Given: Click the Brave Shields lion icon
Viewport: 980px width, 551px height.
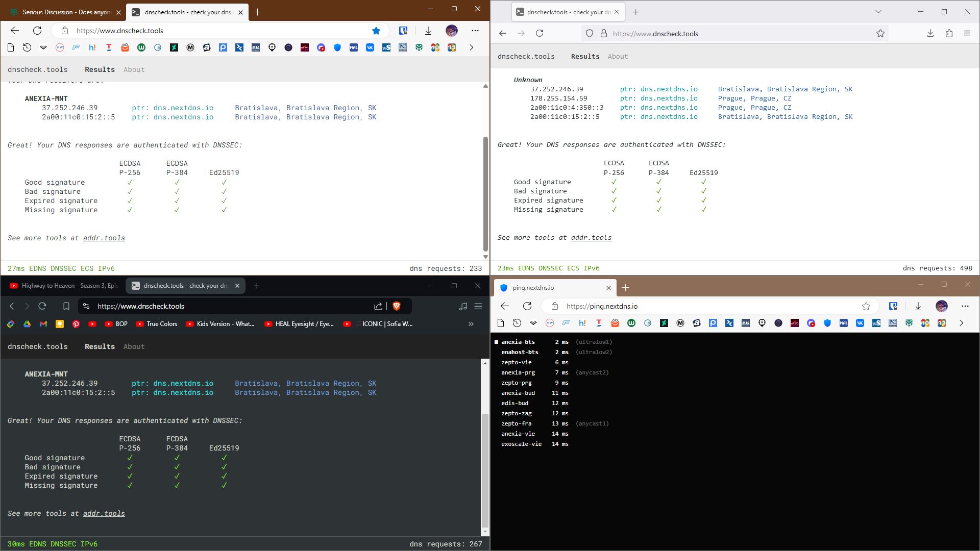Looking at the screenshot, I should pos(397,306).
